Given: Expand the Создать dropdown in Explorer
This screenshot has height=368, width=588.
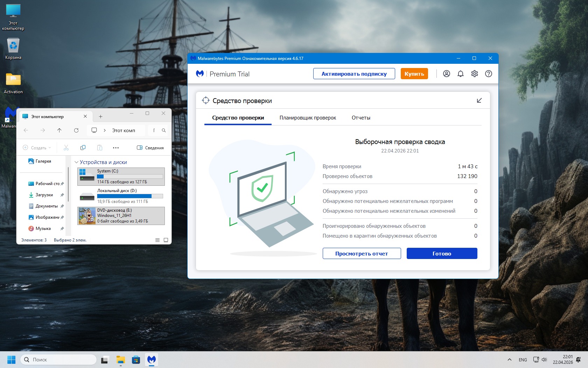Looking at the screenshot, I should 37,148.
